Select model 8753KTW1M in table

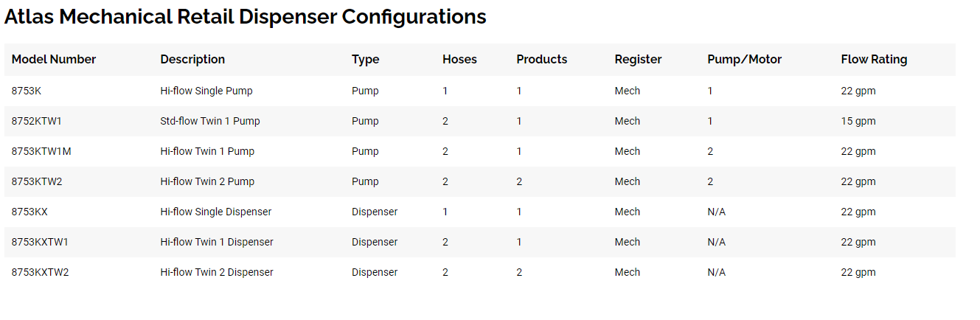(41, 151)
